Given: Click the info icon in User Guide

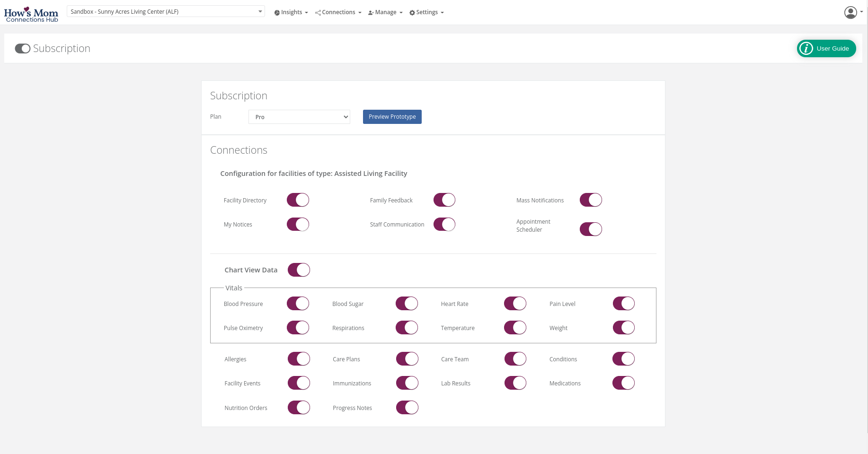Looking at the screenshot, I should 806,49.
